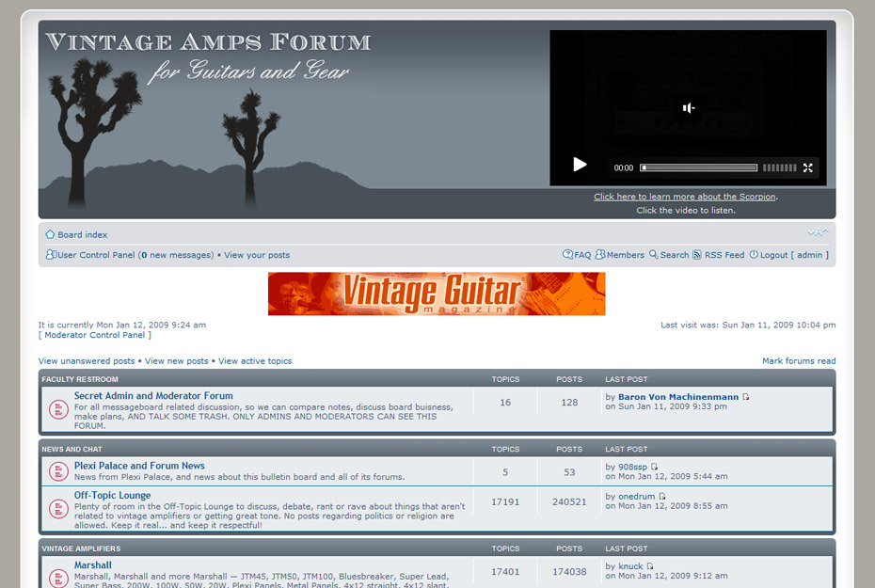Click the video seek progress bar
This screenshot has height=588, width=875.
699,167
